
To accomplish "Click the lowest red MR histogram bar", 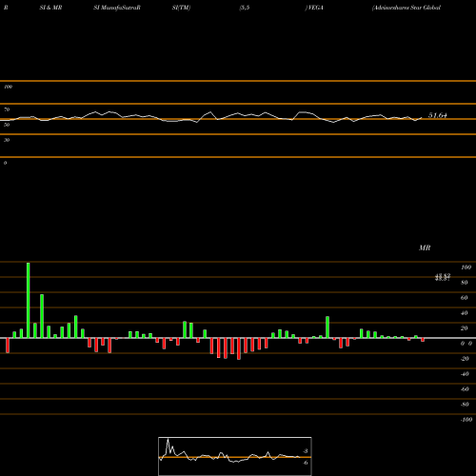I will 239,348.
